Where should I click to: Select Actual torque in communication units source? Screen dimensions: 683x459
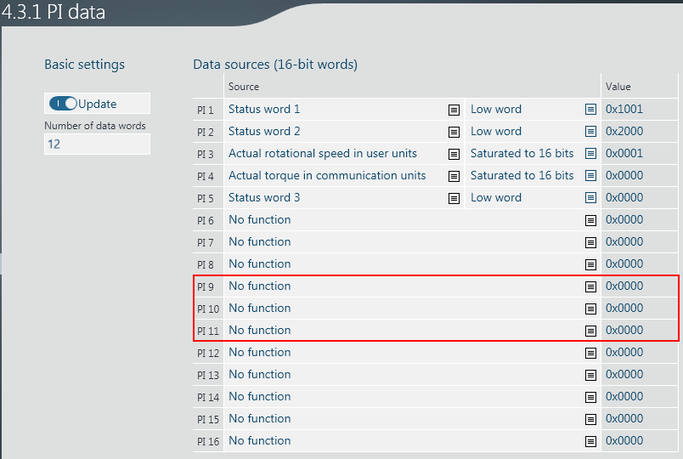[x=326, y=175]
